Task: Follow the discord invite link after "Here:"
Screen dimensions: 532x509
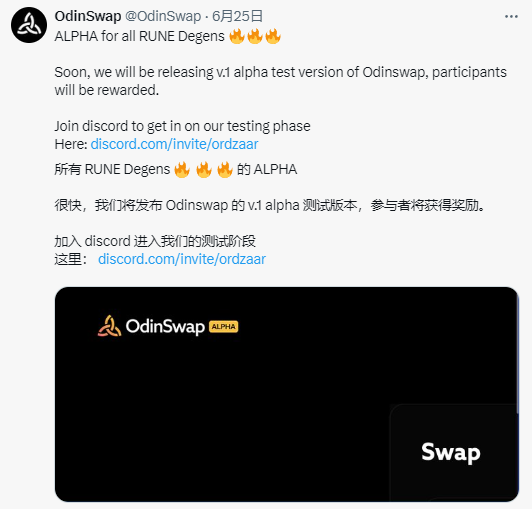Action: [174, 144]
